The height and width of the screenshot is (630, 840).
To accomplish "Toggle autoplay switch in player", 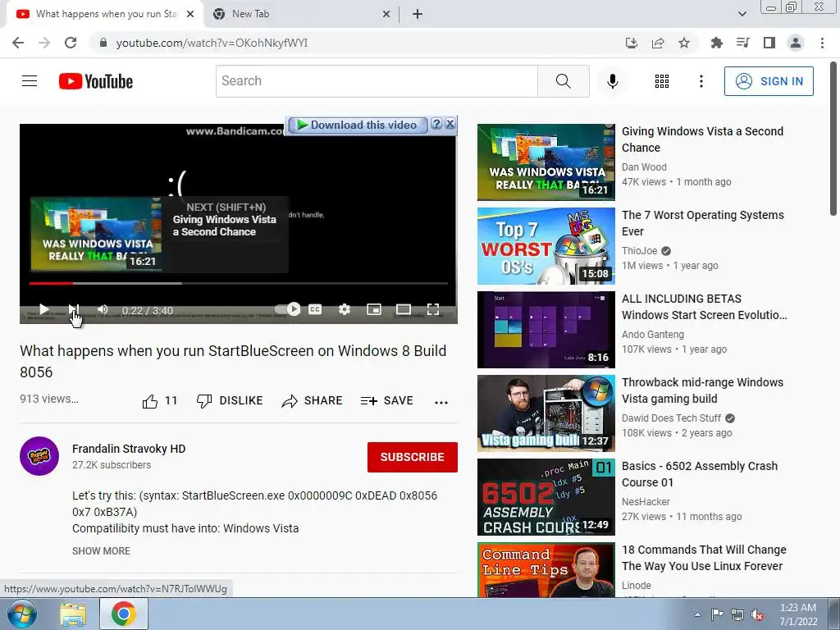I will 288,309.
